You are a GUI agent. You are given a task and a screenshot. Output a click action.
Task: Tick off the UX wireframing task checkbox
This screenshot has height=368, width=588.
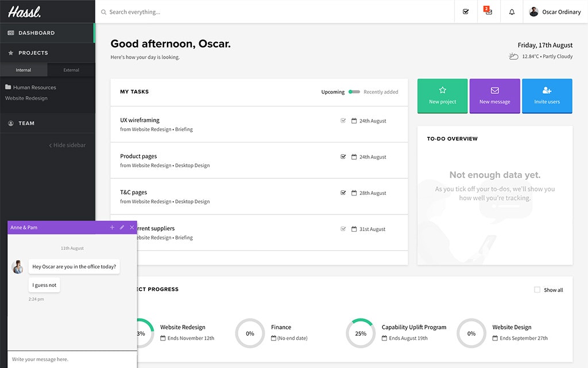coord(343,121)
